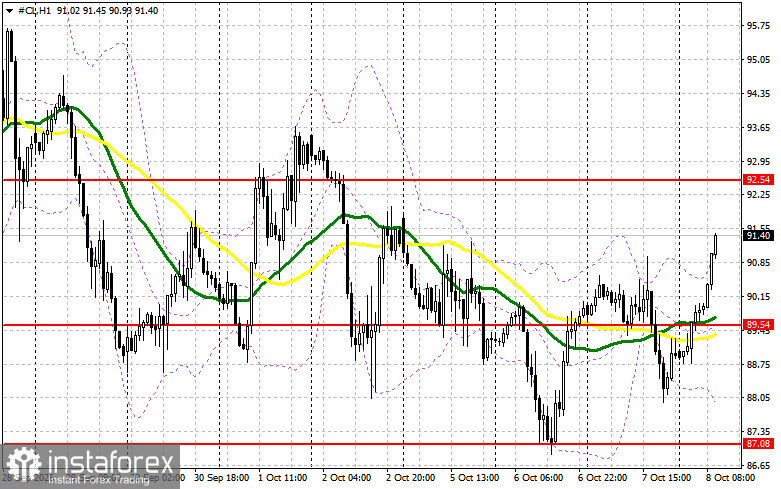Screen dimensions: 781x489
Task: Click the 30 Sep 18:00 time label
Action: click(222, 478)
